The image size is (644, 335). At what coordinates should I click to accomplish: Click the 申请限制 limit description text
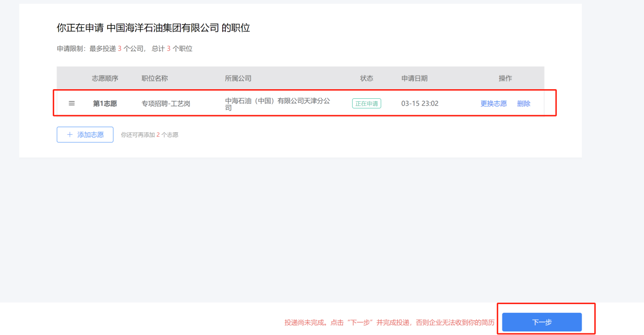pyautogui.click(x=125, y=49)
